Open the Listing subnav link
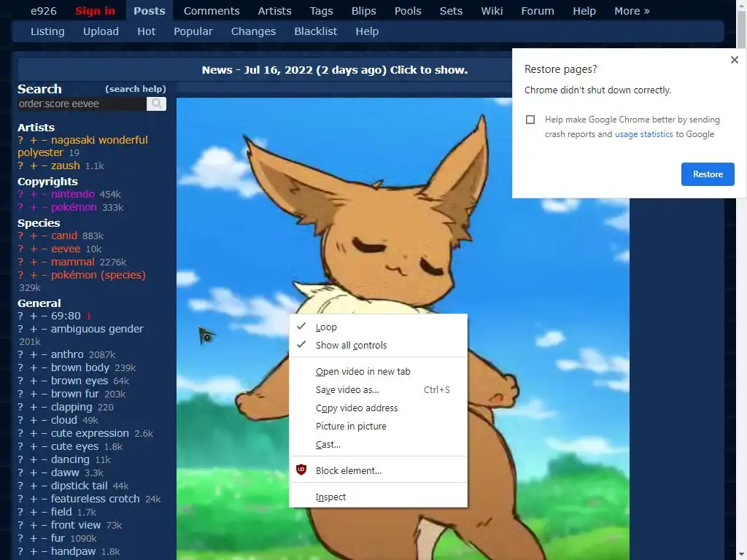The height and width of the screenshot is (560, 747). (x=47, y=31)
